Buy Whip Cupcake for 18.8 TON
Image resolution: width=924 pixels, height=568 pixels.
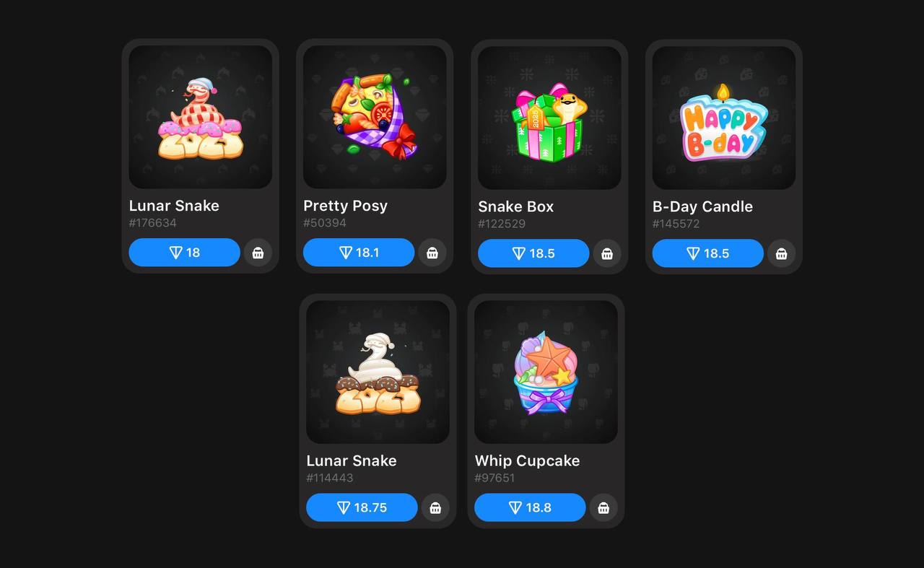pos(530,507)
